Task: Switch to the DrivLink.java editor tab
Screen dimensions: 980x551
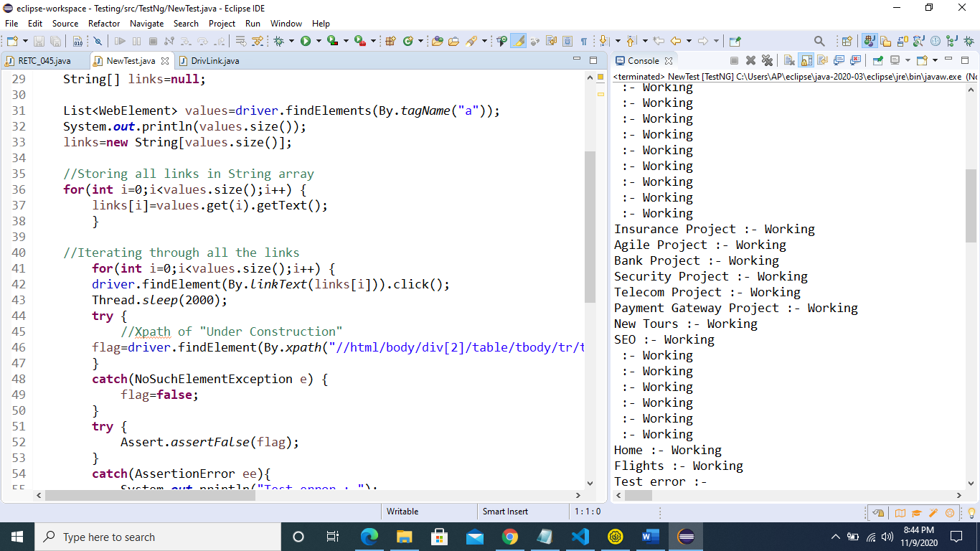Action: 215,61
